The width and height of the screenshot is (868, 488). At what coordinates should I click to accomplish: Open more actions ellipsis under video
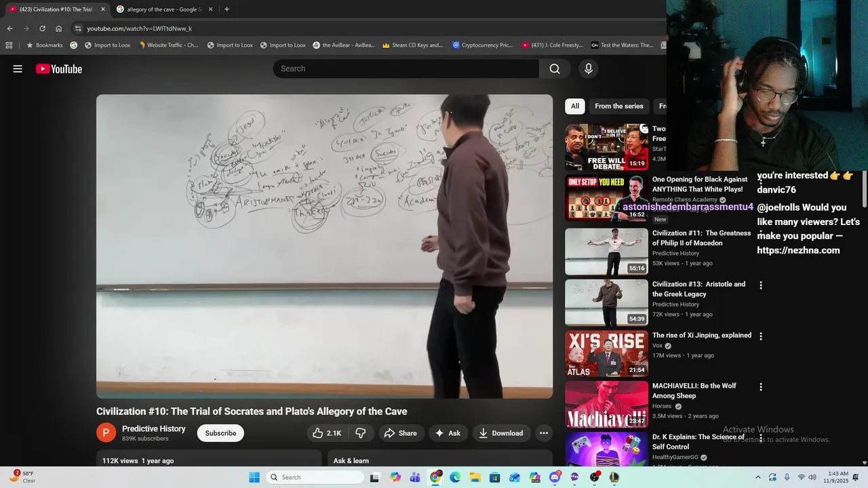click(544, 433)
